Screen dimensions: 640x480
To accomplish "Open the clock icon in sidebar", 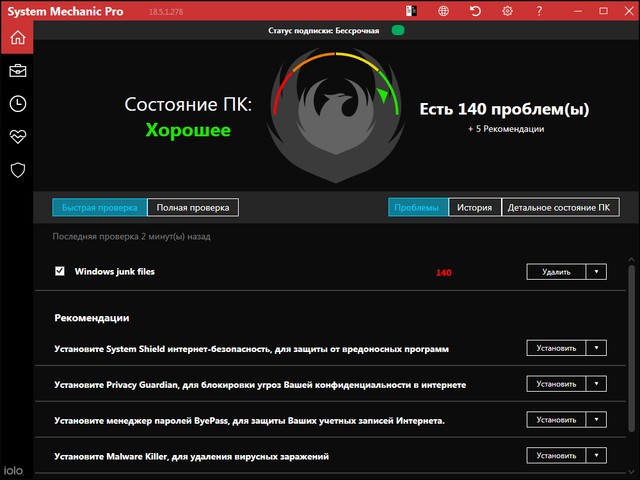I will click(x=17, y=104).
